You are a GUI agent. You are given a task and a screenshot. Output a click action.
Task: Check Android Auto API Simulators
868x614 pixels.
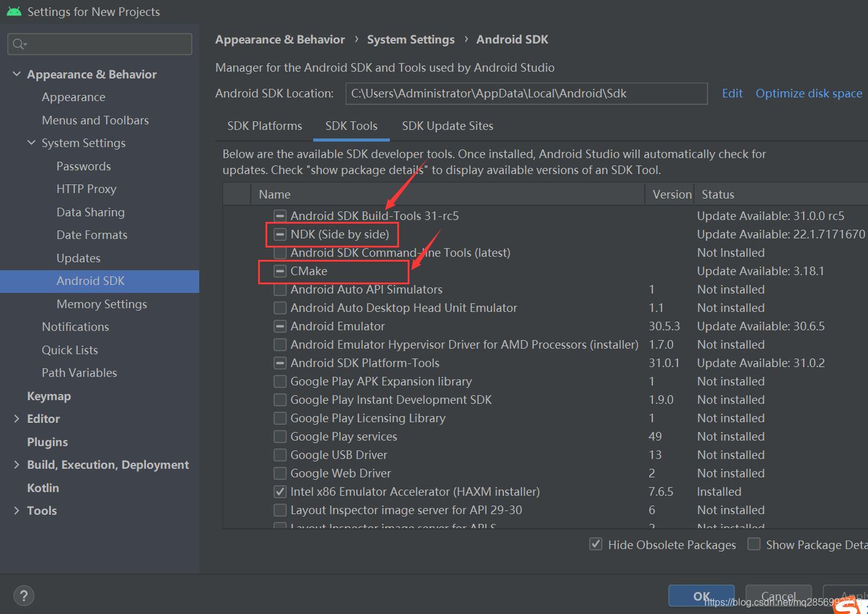[x=280, y=289]
